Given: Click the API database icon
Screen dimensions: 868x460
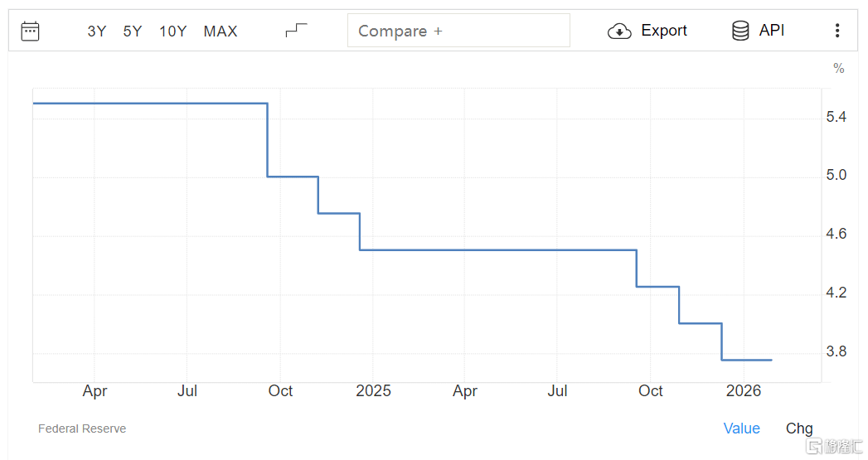Looking at the screenshot, I should pyautogui.click(x=740, y=31).
